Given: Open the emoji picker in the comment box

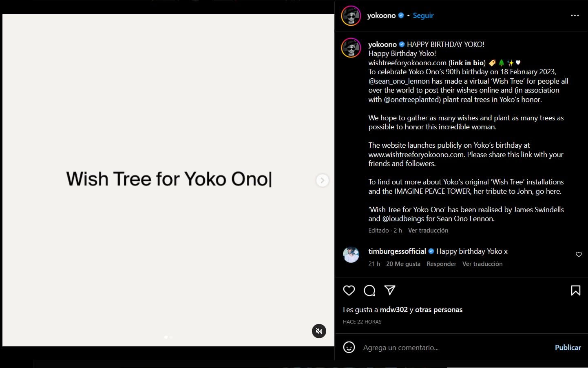Looking at the screenshot, I should coord(349,347).
